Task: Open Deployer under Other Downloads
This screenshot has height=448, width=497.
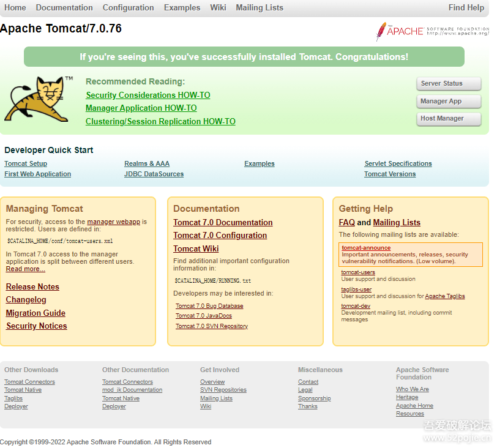Action: click(x=16, y=406)
